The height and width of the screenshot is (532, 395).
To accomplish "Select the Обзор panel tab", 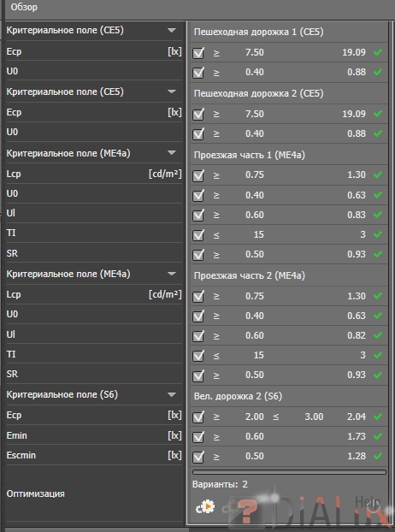I will pyautogui.click(x=24, y=7).
